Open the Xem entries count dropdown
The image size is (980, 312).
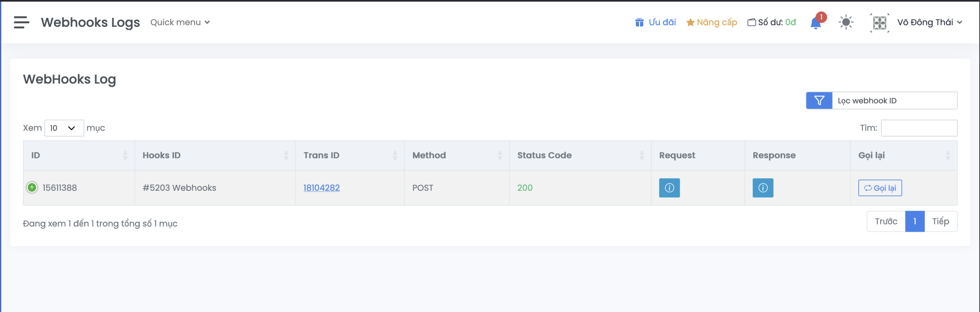pos(64,128)
